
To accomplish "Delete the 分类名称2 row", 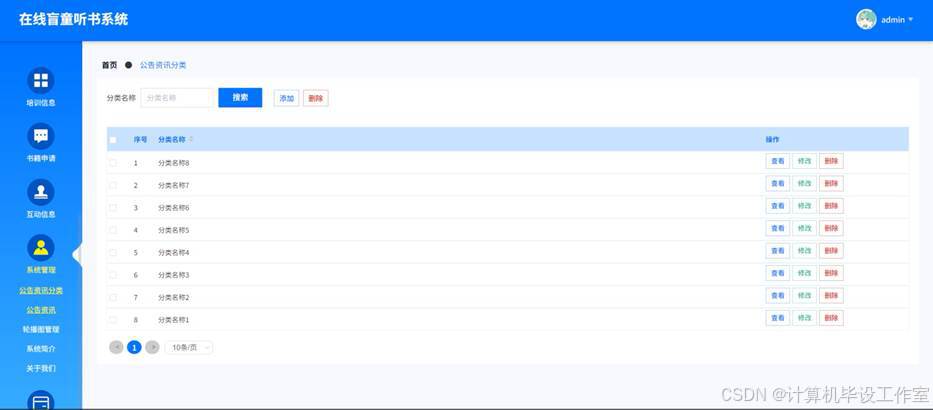I will click(831, 296).
